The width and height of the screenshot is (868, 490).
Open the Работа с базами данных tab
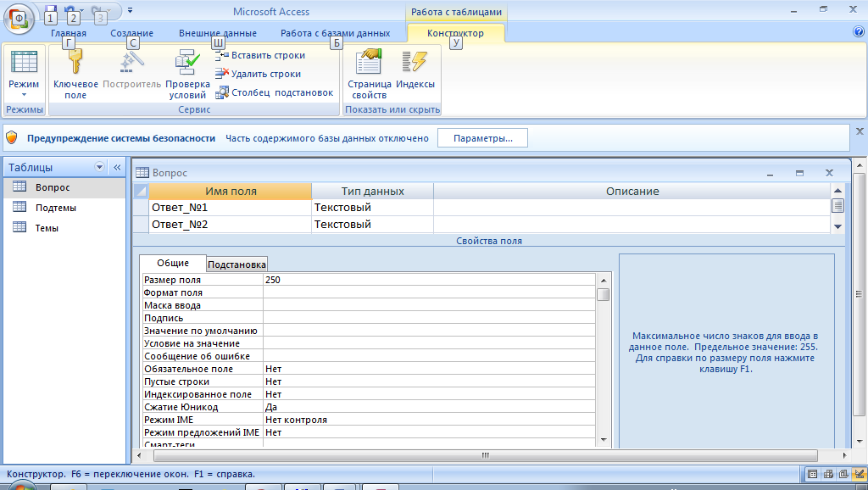[x=335, y=33]
